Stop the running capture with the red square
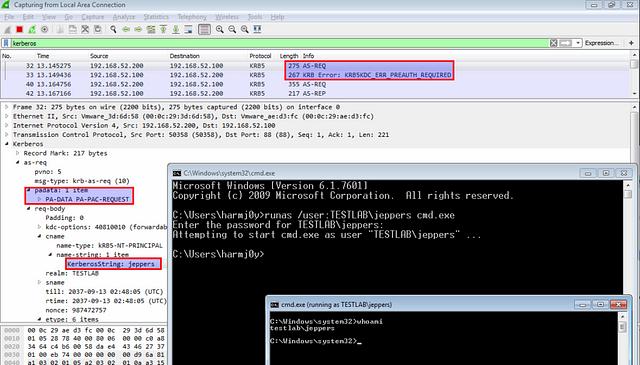640x365 pixels. click(19, 29)
